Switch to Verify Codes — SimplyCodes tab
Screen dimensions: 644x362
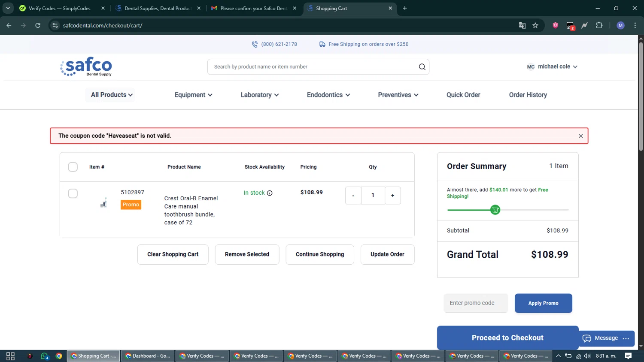(59, 8)
